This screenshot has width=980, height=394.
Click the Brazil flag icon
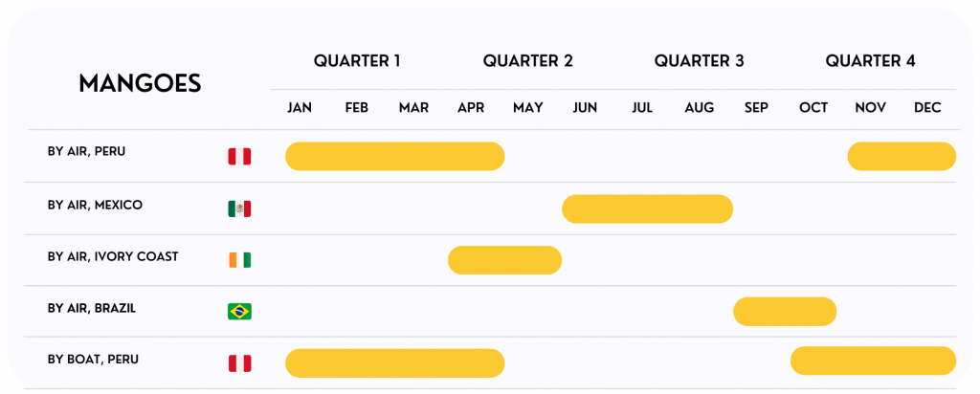(x=239, y=311)
